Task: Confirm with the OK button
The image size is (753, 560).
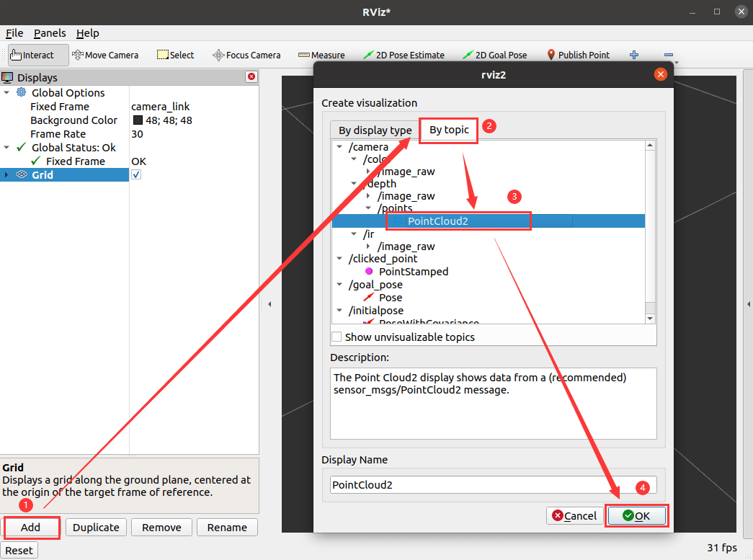Action: click(636, 516)
